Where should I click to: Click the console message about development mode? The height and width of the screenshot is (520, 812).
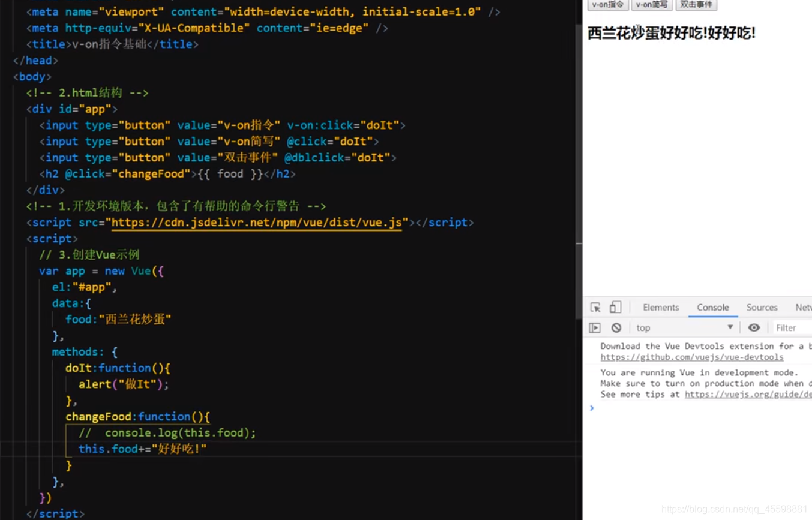[x=706, y=383]
